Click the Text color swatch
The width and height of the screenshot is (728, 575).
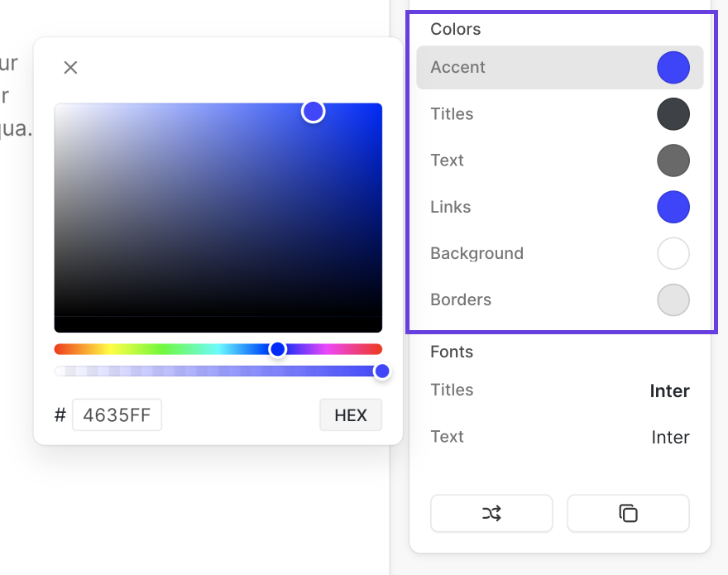(x=673, y=161)
